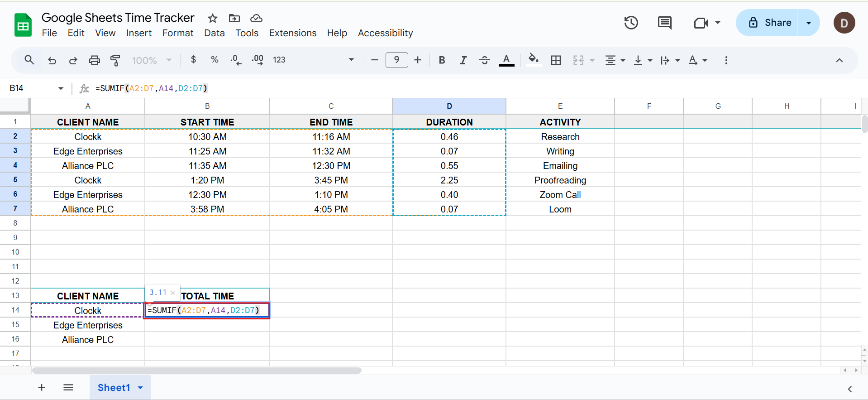Open the Help menu

337,33
